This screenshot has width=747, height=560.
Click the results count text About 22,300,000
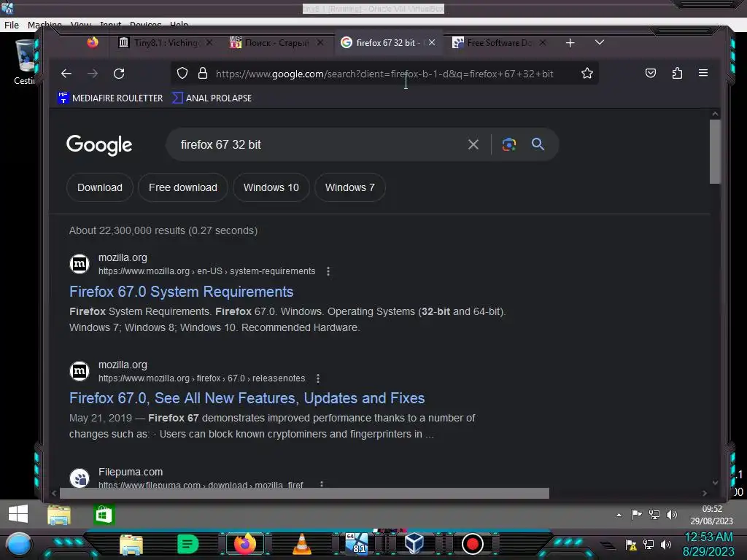pos(163,230)
